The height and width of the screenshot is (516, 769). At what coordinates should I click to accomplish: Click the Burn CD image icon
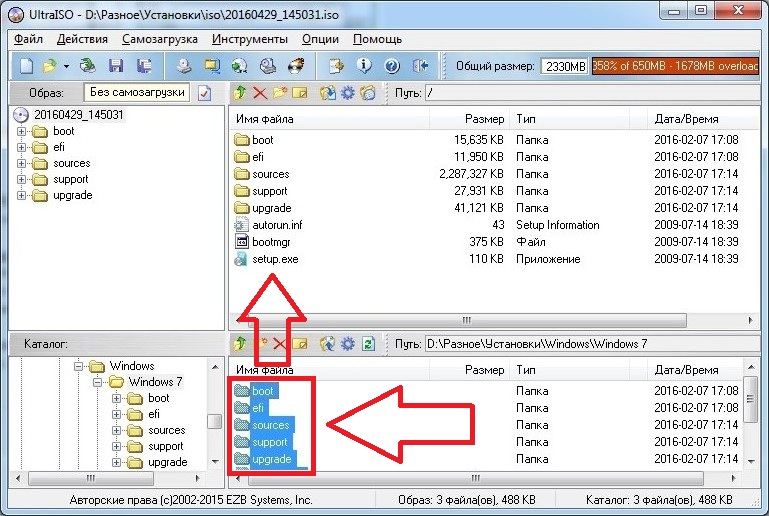295,66
